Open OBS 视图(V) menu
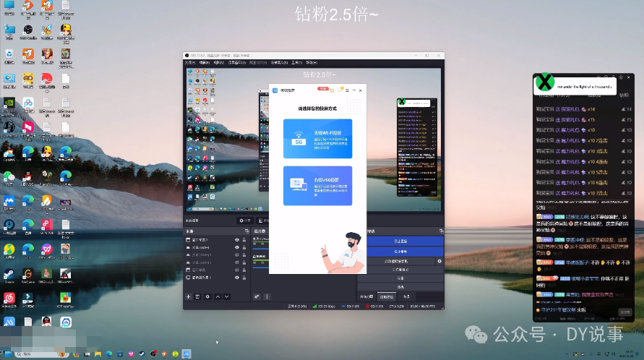 click(x=219, y=63)
